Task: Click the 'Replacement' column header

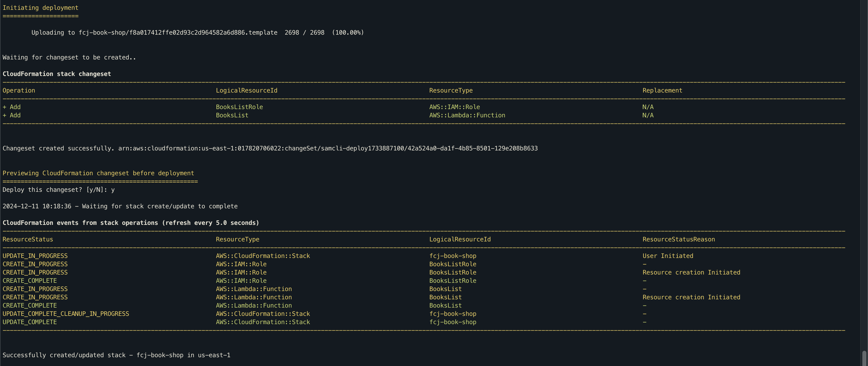Action: tap(662, 91)
